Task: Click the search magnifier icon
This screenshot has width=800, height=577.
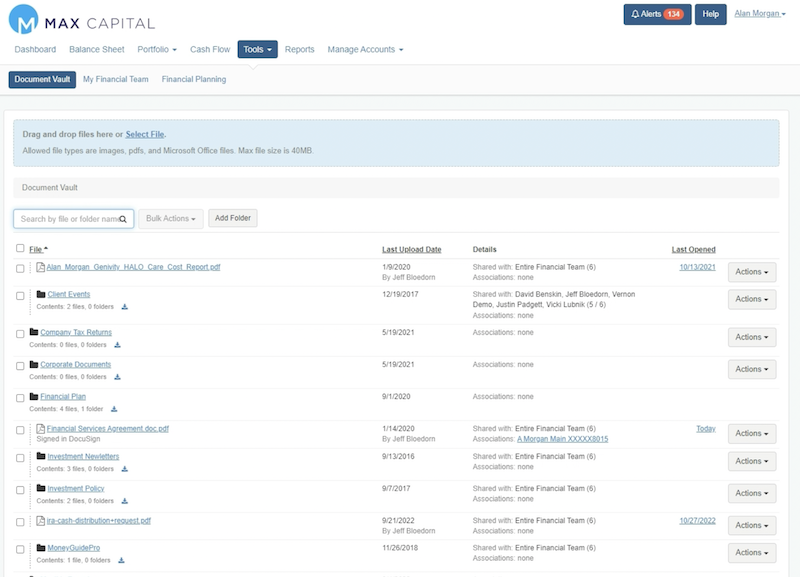Action: click(x=123, y=219)
